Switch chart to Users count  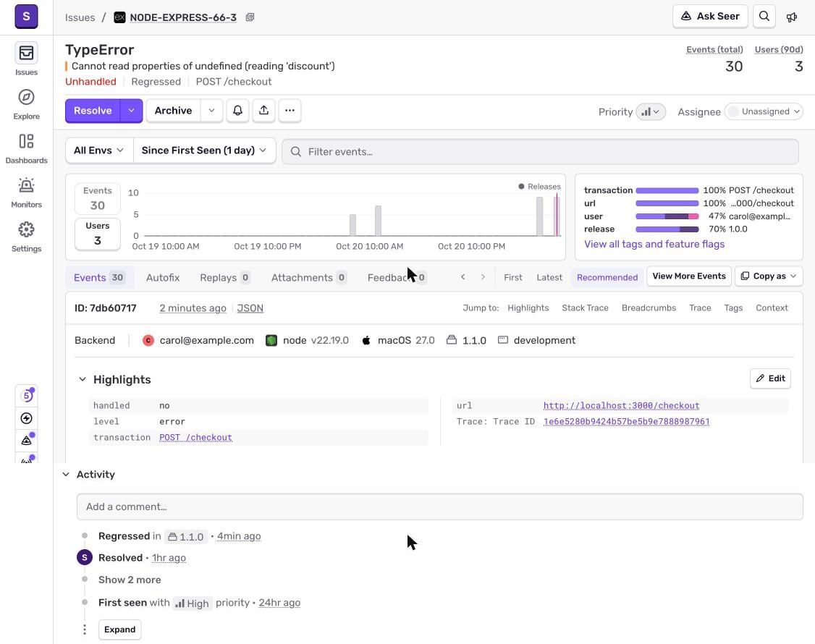point(97,234)
